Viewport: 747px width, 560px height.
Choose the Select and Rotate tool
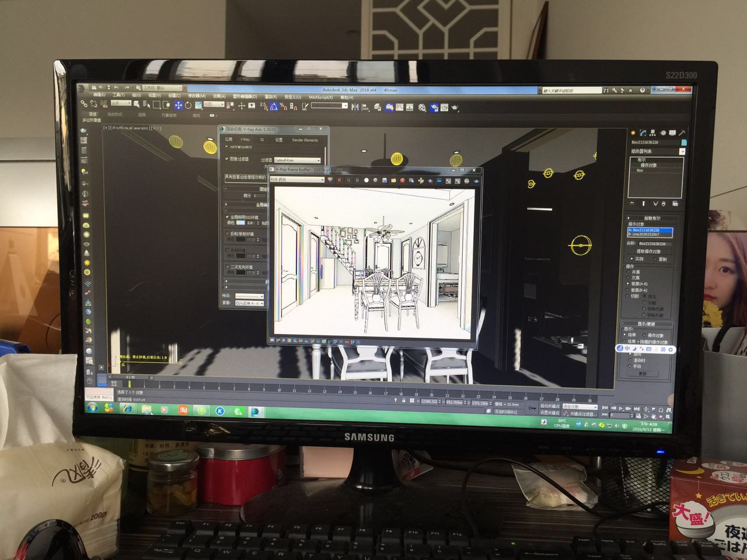pyautogui.click(x=188, y=105)
